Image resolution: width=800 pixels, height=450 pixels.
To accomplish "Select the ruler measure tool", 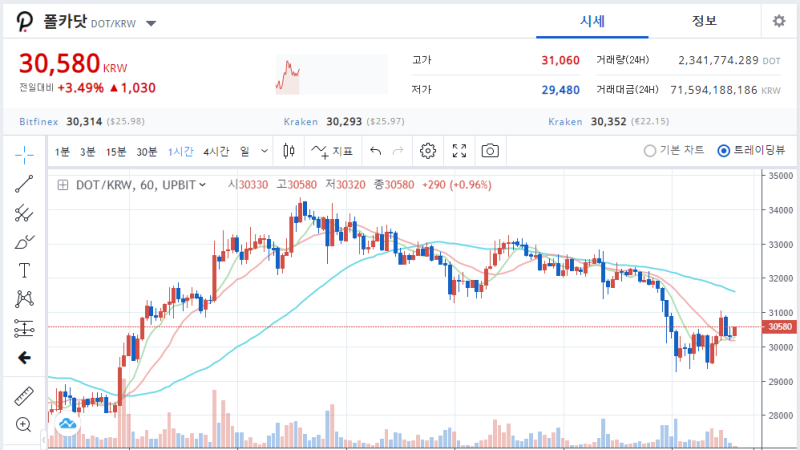I will pyautogui.click(x=24, y=396).
